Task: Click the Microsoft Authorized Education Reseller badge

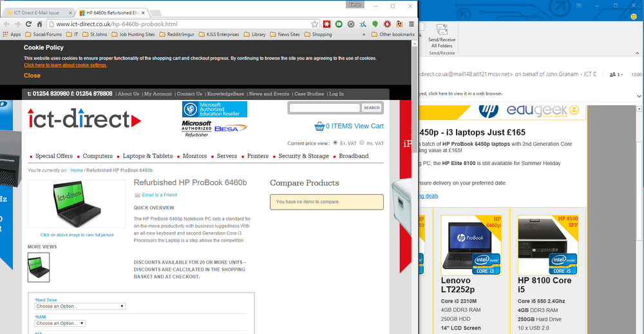Action: 215,109
